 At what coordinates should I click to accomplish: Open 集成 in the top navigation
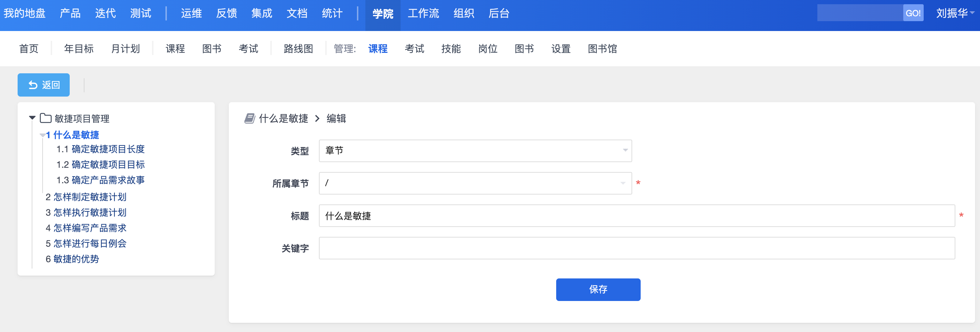(x=262, y=13)
